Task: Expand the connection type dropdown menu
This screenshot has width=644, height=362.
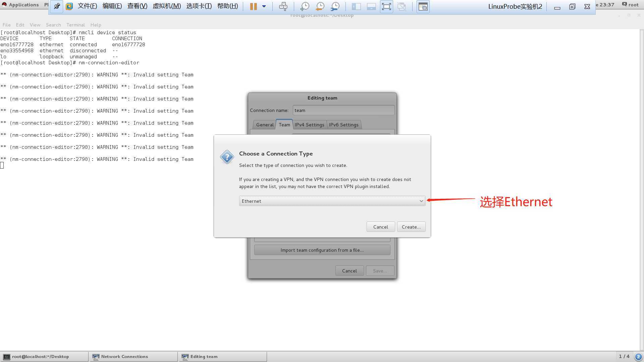Action: click(421, 201)
